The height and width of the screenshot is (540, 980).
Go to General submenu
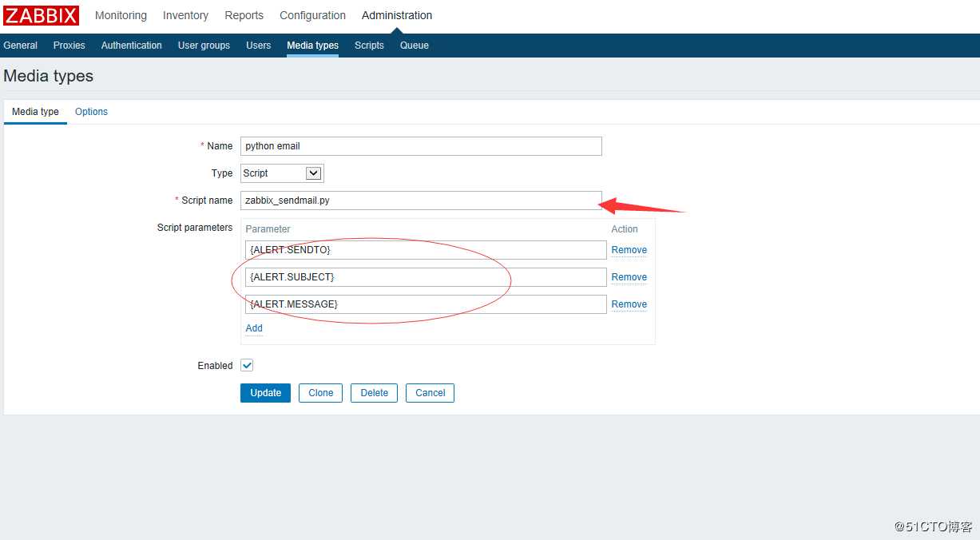click(21, 46)
